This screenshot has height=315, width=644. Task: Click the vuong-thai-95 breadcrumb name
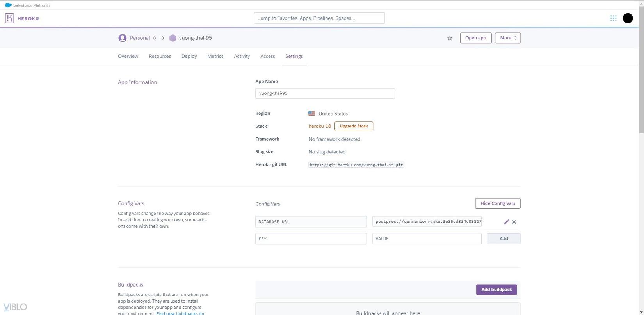click(x=196, y=38)
